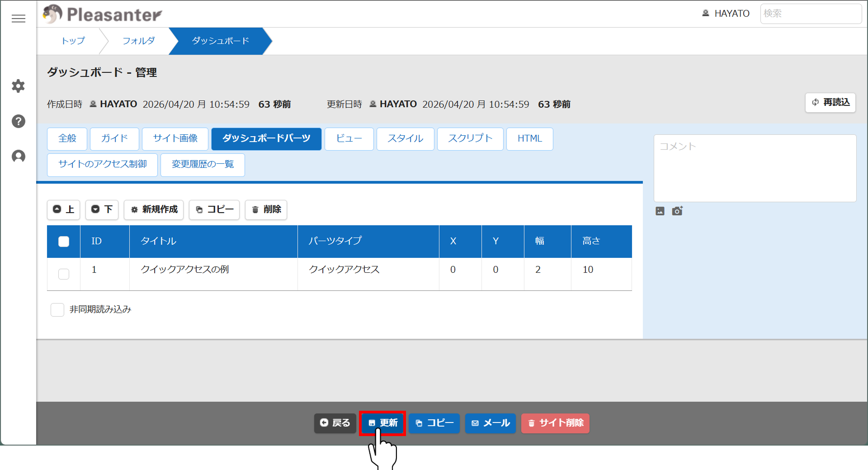This screenshot has height=470, width=868.
Task: Select the ダッシュボード breadcrumb
Action: (x=220, y=41)
